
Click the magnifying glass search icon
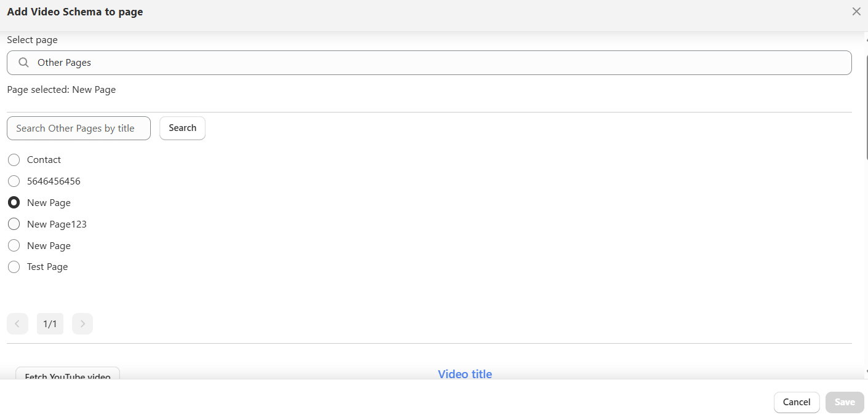click(23, 62)
